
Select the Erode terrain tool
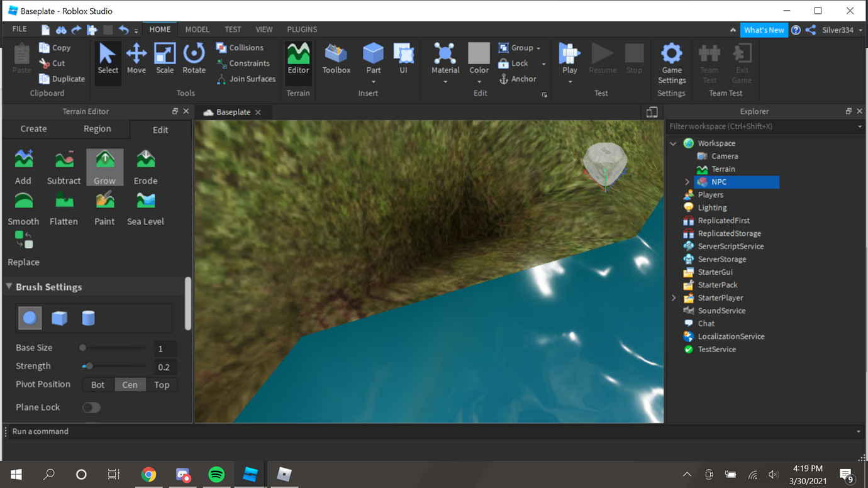coord(145,167)
